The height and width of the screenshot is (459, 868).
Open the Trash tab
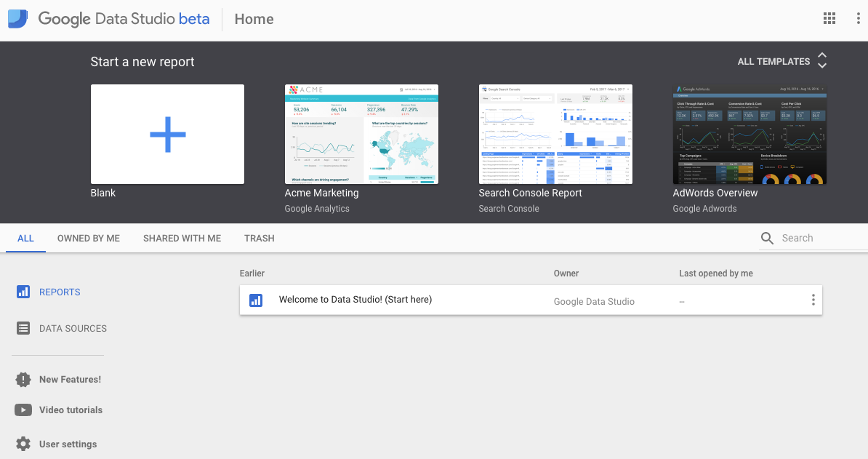[260, 238]
